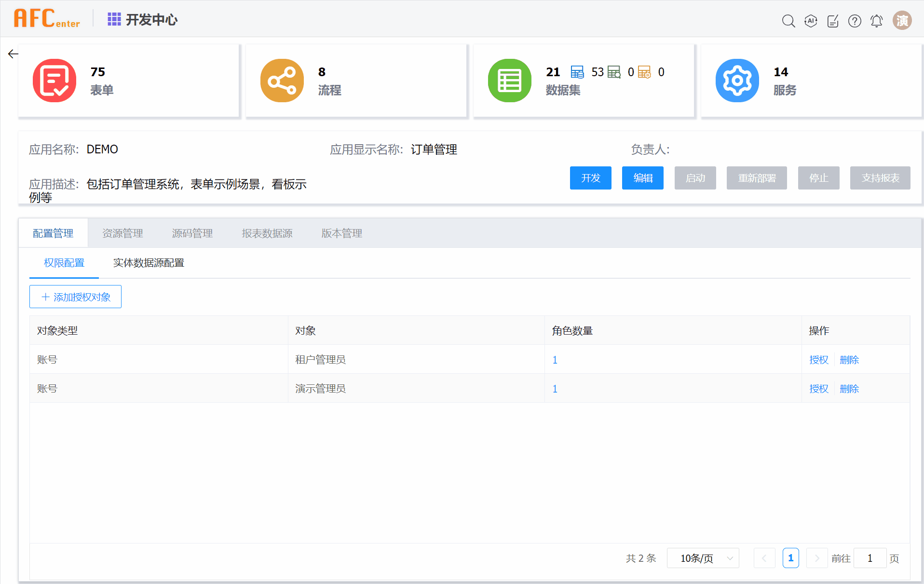Click the blue 服务 gear icon
Viewport: 924px width, 584px height.
click(737, 81)
